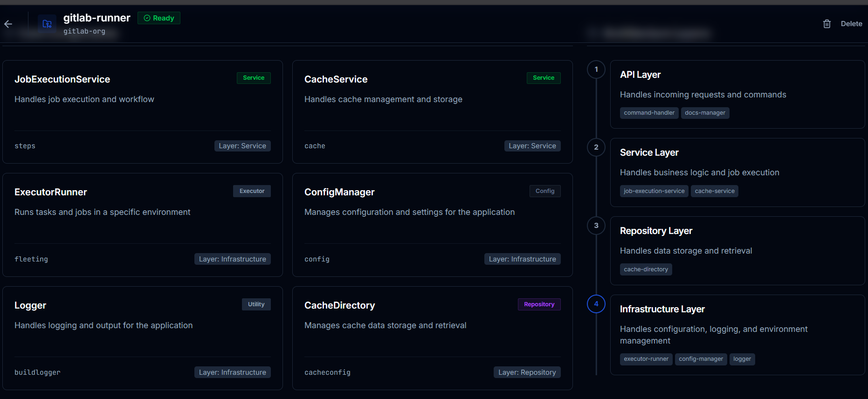Click the Repository Layer heading
Screen dimensions: 868x399
point(656,231)
